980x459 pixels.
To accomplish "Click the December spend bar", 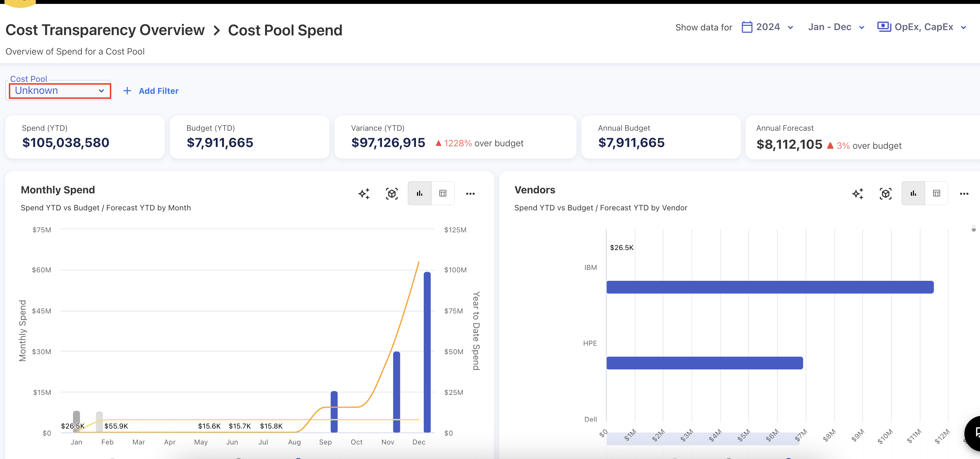I will tap(427, 352).
